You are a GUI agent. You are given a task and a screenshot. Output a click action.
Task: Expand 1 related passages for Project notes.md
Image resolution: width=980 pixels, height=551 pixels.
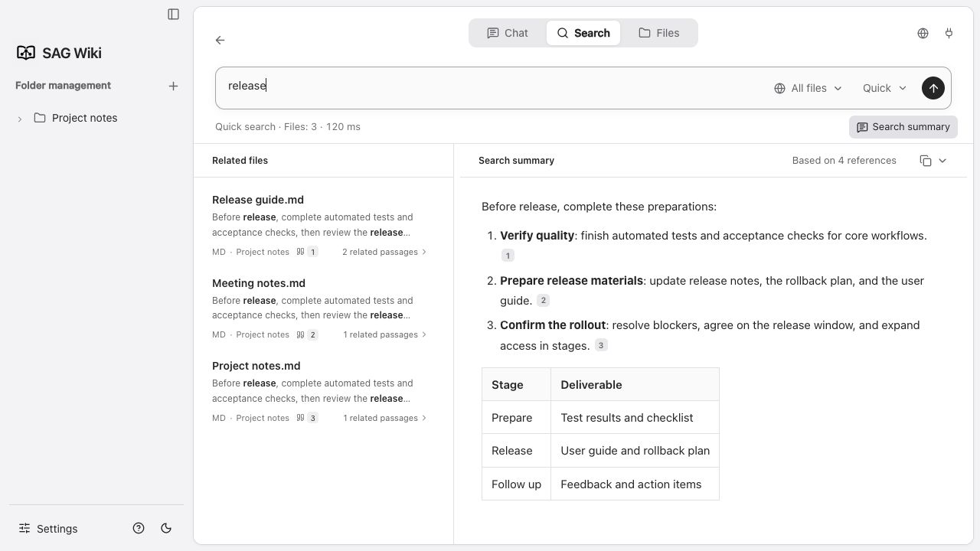385,418
